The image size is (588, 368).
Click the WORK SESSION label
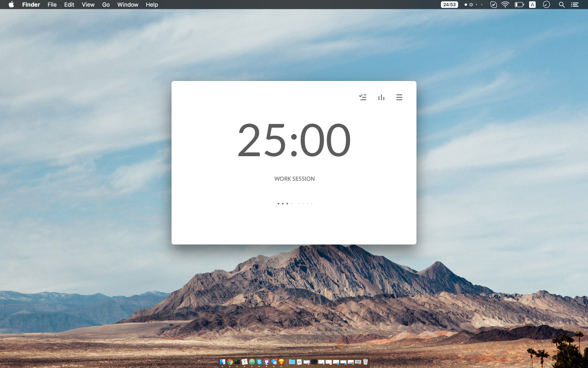294,179
